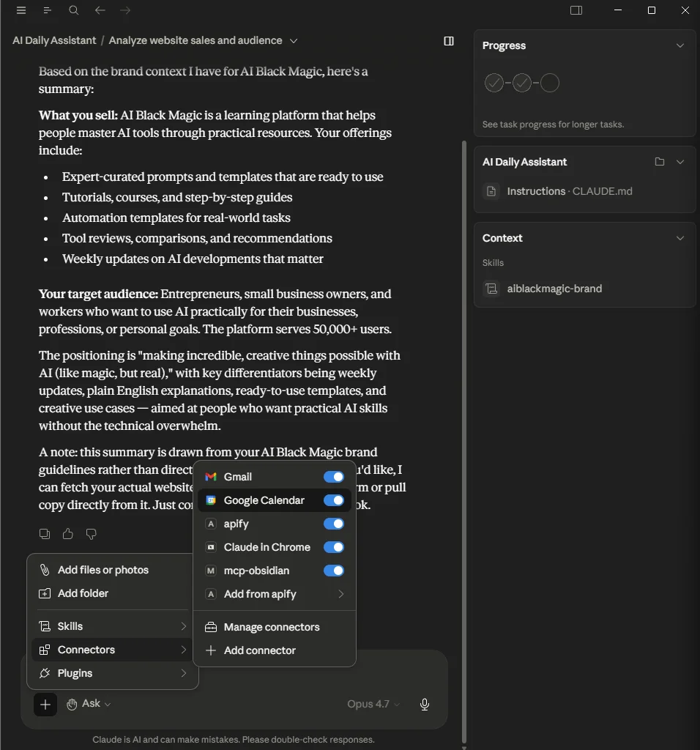Toggle off the mcp-obsidian connector
Viewport: 700px width, 750px height.
(334, 571)
